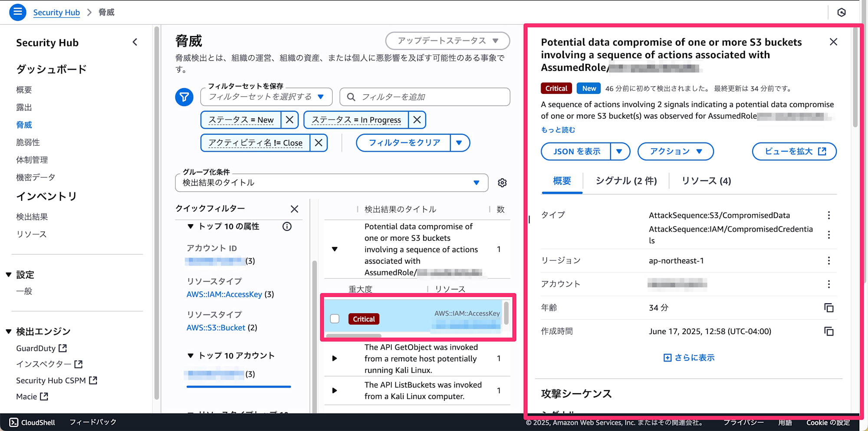Open the kebab menu for the タイプ AttackSequence:S3 row
The width and height of the screenshot is (868, 431).
[x=829, y=215]
